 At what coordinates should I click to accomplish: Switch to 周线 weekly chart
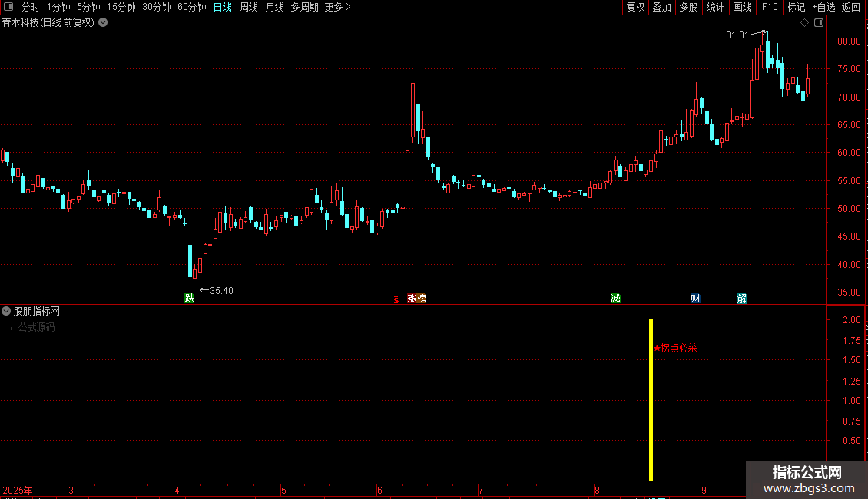click(x=249, y=7)
